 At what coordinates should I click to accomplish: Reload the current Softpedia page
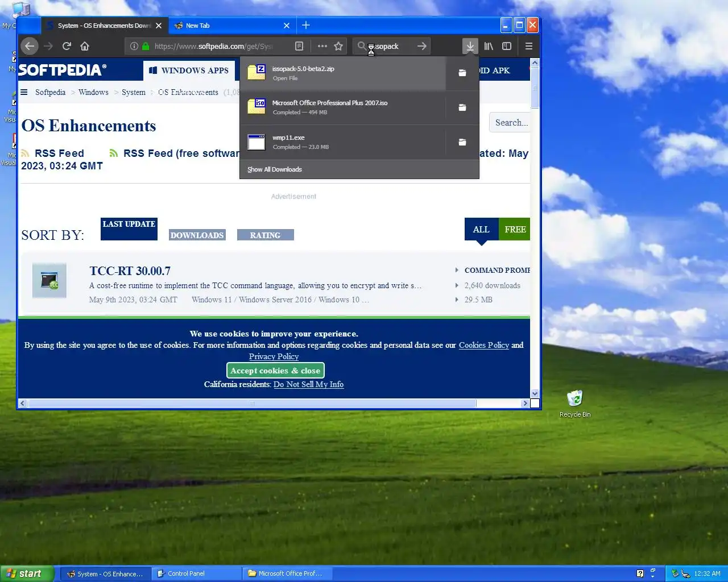click(67, 46)
